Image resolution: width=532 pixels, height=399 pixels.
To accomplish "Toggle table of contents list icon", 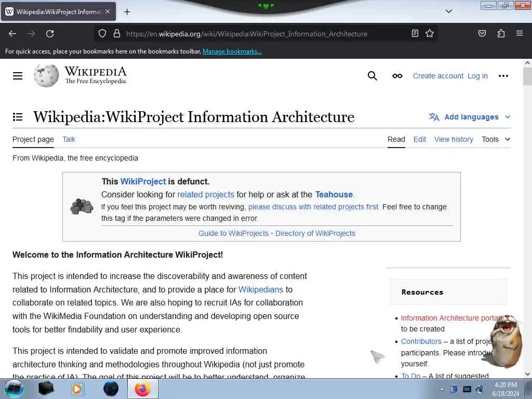I will coord(18,117).
